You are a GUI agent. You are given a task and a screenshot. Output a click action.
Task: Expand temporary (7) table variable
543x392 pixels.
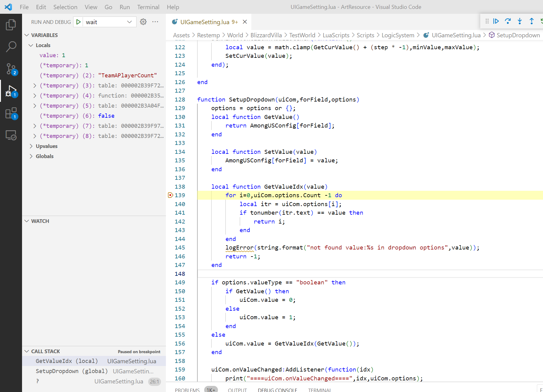35,126
